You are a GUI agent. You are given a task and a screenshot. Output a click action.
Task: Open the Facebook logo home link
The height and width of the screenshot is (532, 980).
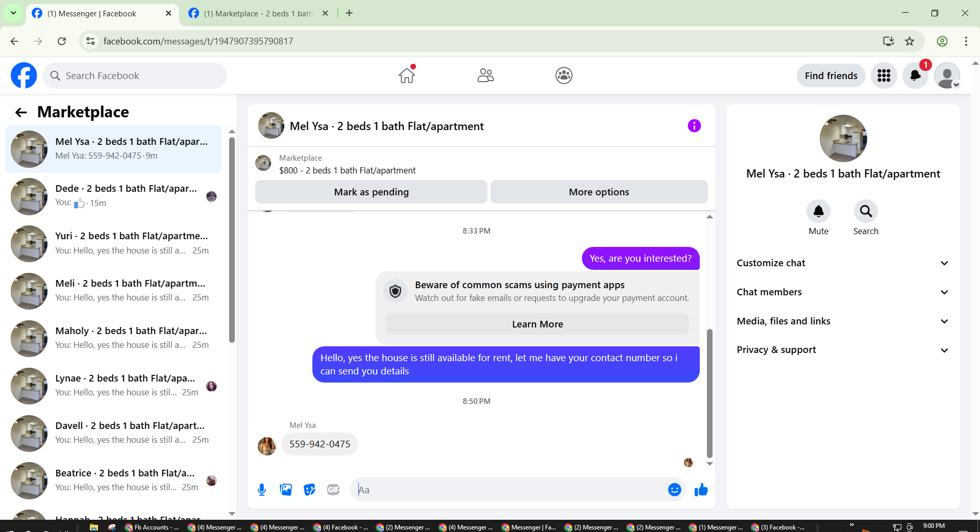point(23,75)
